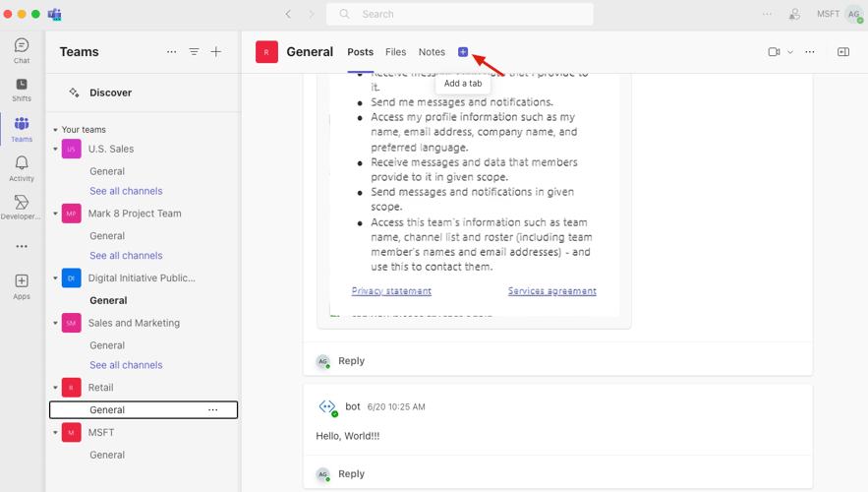Collapse the U.S. Sales team
Image resolution: width=868 pixels, height=492 pixels.
(x=55, y=149)
